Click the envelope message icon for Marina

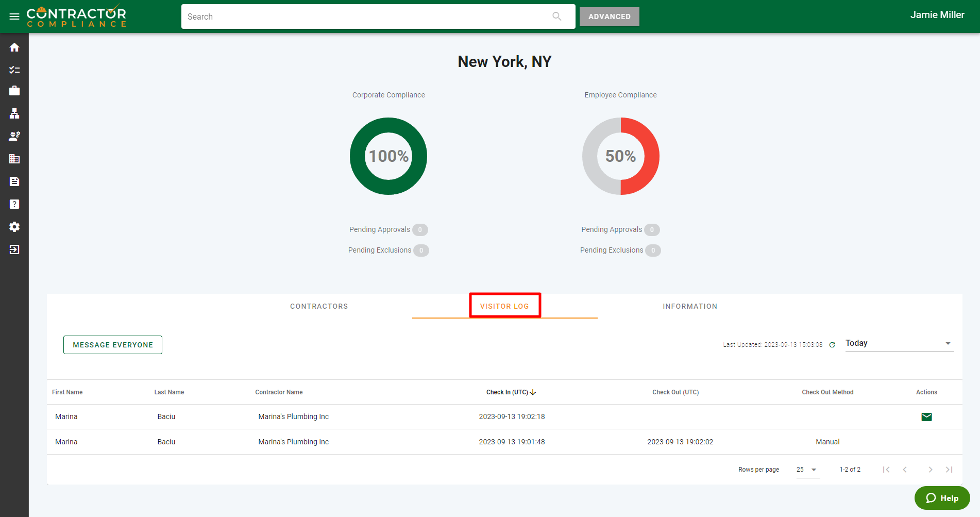click(x=926, y=417)
